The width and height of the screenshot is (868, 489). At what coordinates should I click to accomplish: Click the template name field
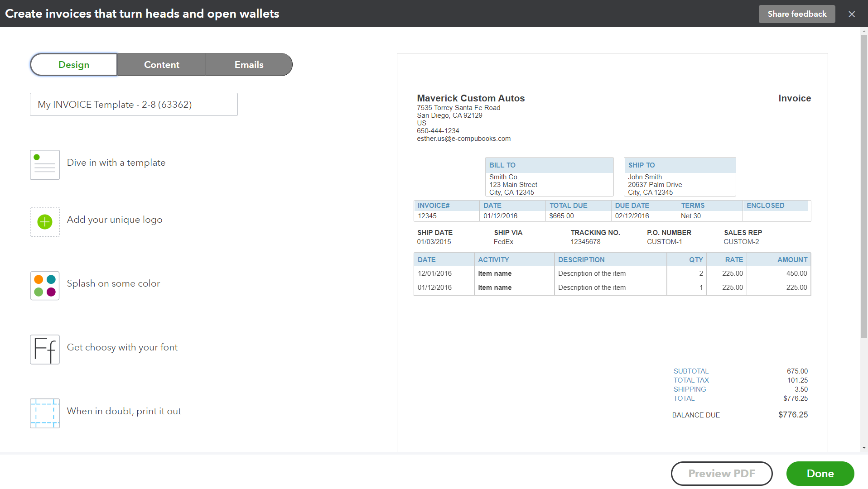pos(134,104)
